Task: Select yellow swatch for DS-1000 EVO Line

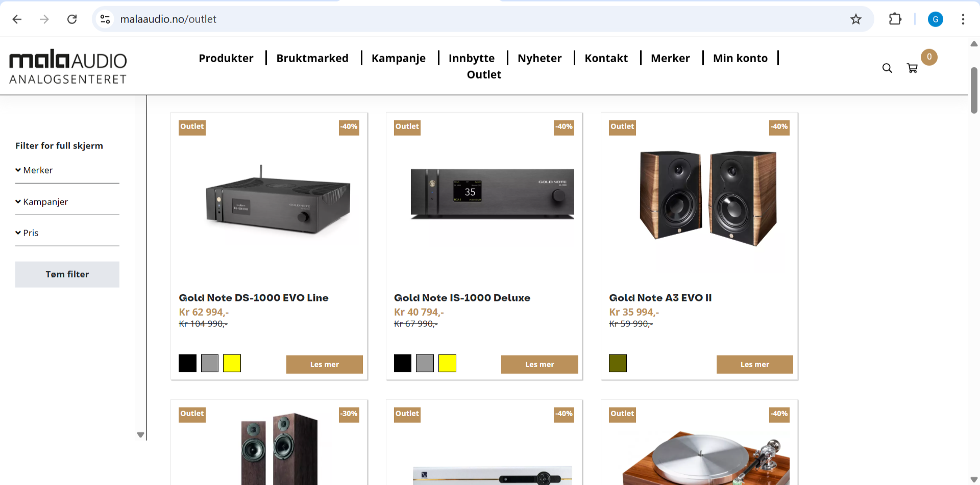Action: tap(232, 363)
